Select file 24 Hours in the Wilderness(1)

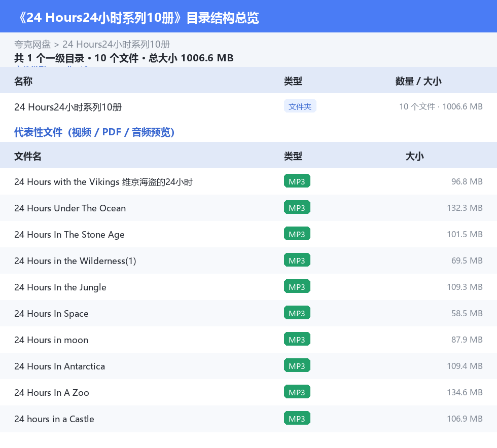coord(248,260)
